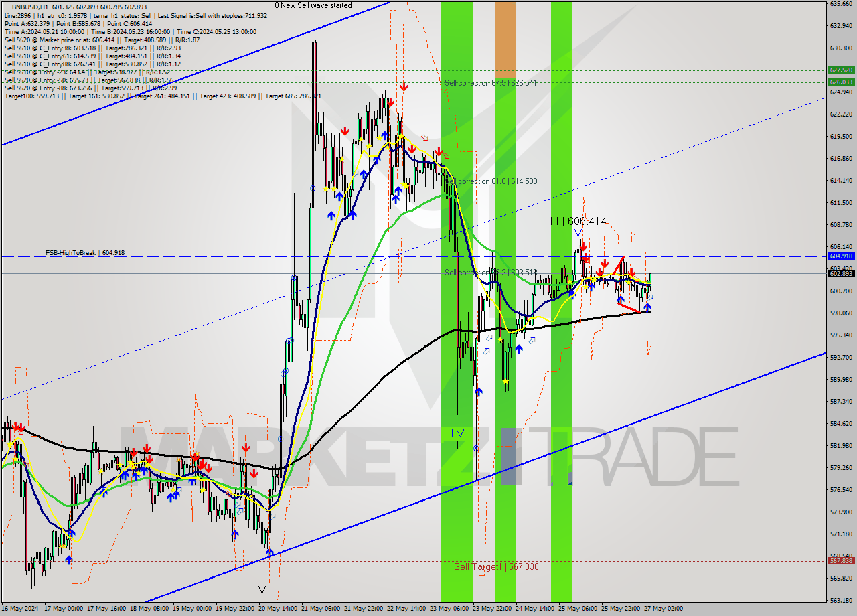The image size is (857, 616).
Task: Select the 563.180 price axis label
Action: [x=840, y=601]
